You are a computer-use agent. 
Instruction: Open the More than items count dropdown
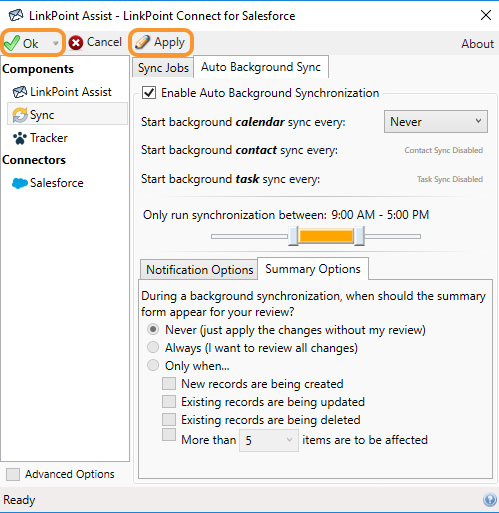coord(269,440)
